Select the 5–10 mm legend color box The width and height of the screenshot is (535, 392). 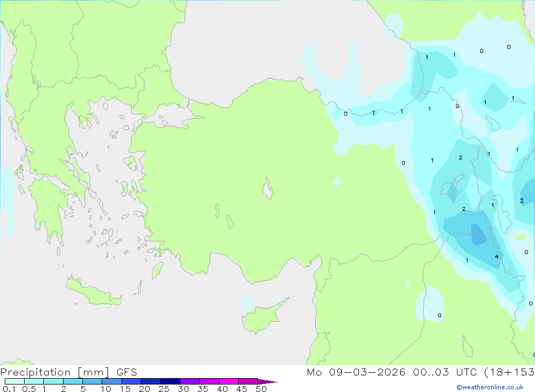pyautogui.click(x=93, y=381)
